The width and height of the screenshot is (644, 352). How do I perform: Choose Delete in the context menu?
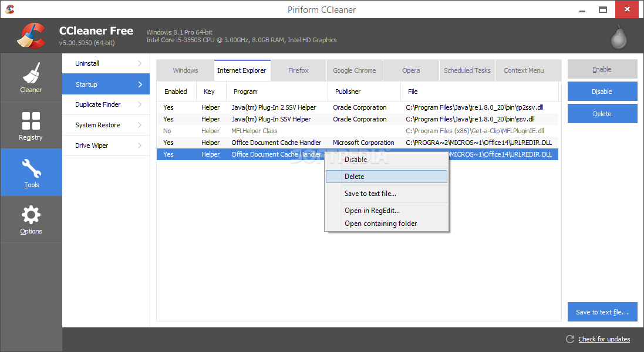point(386,177)
